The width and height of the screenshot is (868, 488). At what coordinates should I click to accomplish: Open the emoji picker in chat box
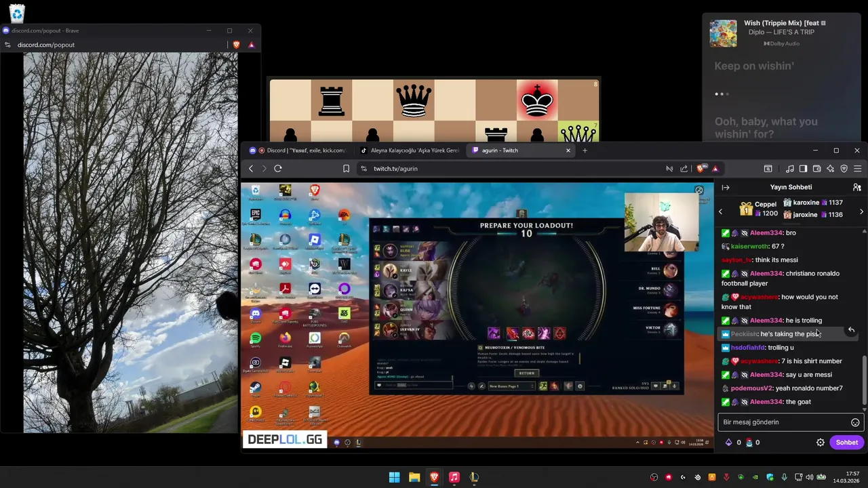[x=855, y=422]
